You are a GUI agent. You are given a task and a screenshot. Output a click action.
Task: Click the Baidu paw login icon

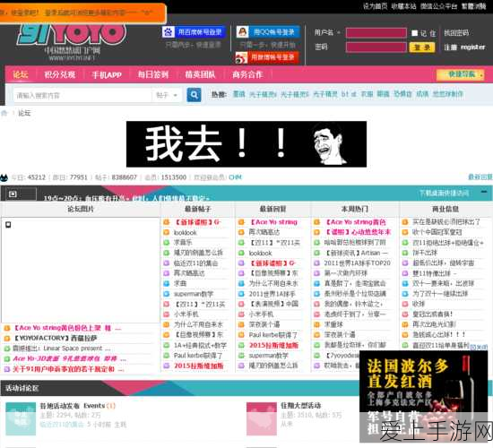point(169,31)
